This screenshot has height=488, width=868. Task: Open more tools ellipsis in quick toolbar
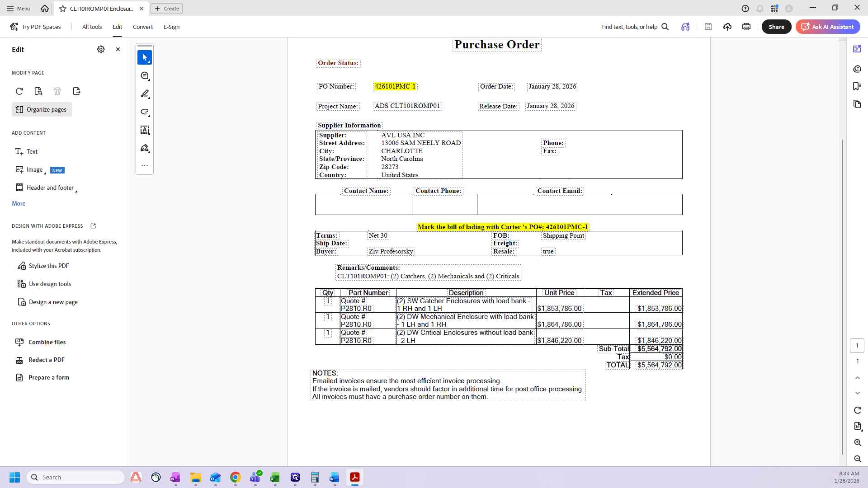(145, 166)
